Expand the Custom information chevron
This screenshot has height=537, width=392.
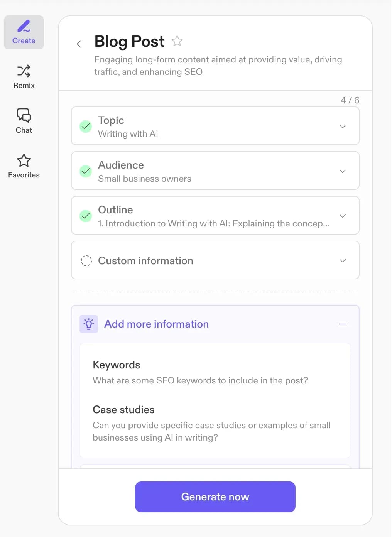pyautogui.click(x=343, y=261)
